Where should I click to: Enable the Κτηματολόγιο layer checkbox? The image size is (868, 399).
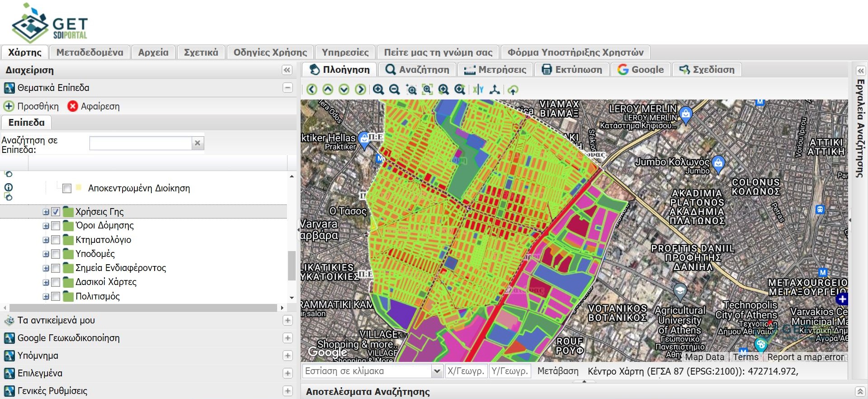(56, 240)
